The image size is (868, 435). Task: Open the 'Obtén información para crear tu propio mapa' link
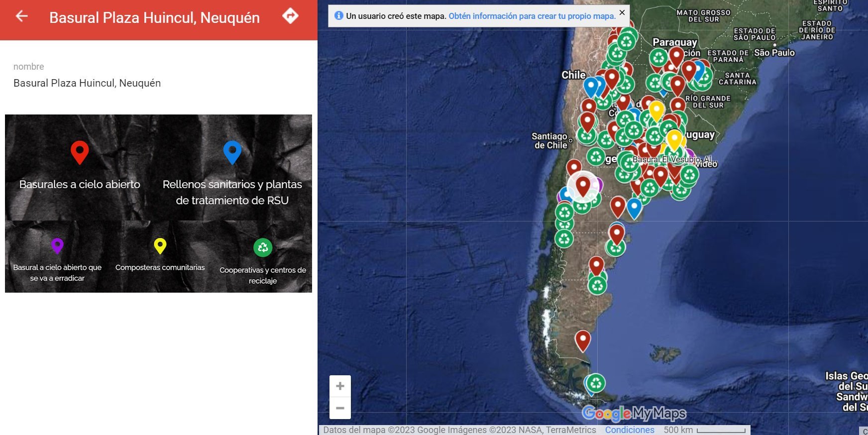[x=532, y=16]
